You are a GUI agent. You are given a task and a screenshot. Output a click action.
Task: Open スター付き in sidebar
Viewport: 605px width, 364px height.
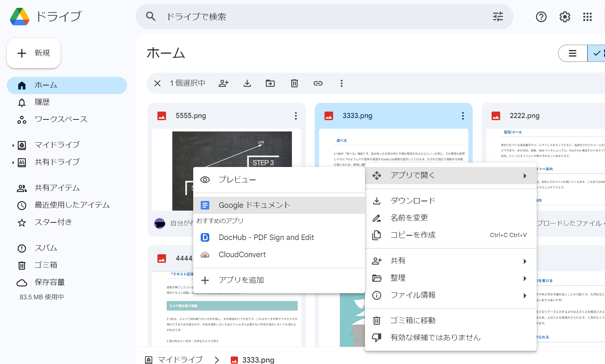pos(67,222)
